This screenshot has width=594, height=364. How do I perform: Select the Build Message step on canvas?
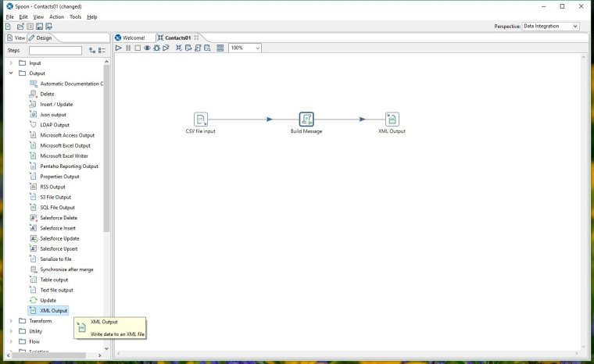pyautogui.click(x=306, y=120)
